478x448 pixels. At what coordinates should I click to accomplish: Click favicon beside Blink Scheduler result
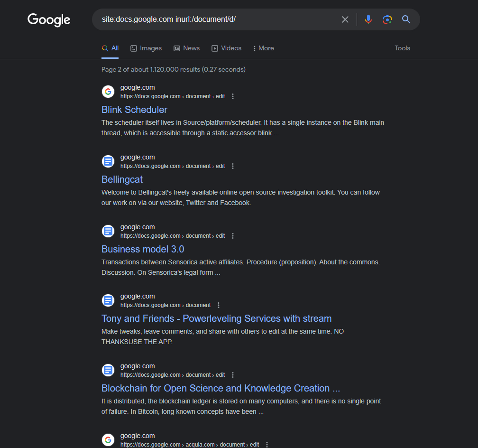(x=108, y=92)
